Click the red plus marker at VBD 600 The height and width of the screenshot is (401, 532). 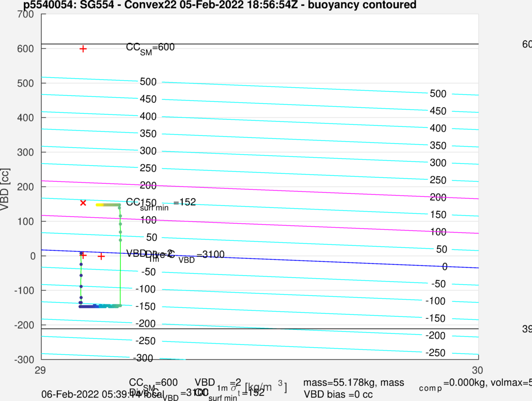tap(83, 49)
